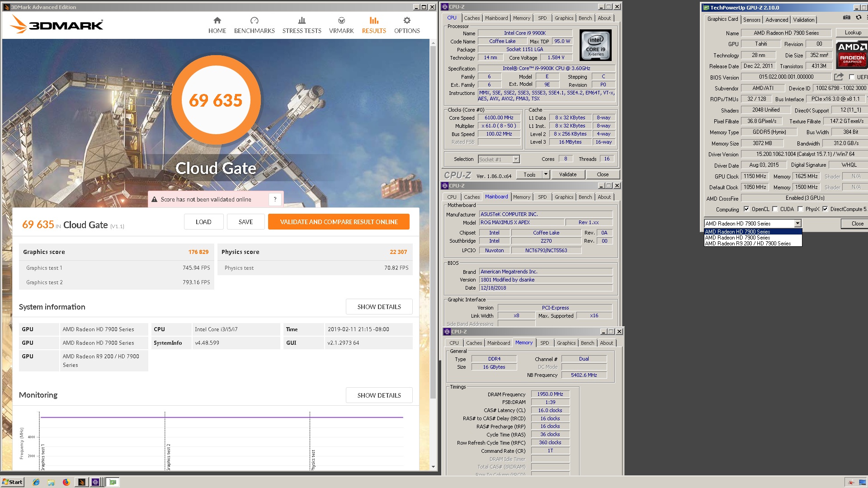The image size is (868, 488).
Task: Switch to GPU-Z Validation tab
Action: click(804, 19)
